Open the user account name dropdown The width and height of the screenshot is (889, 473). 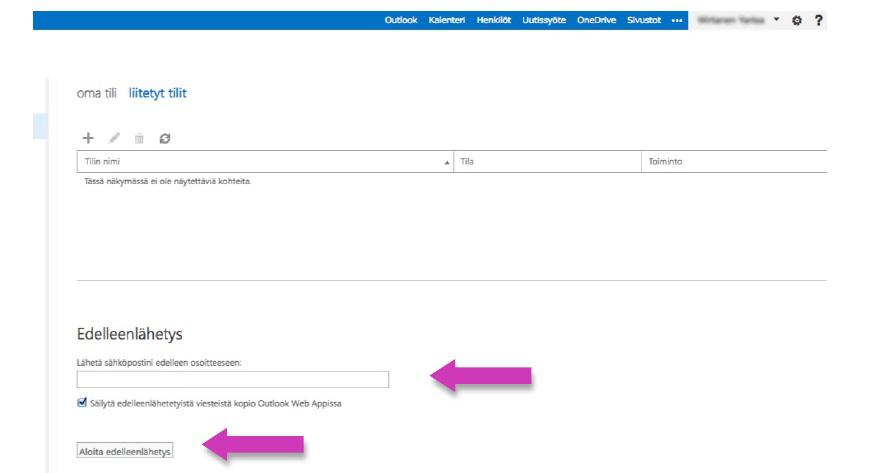point(740,20)
